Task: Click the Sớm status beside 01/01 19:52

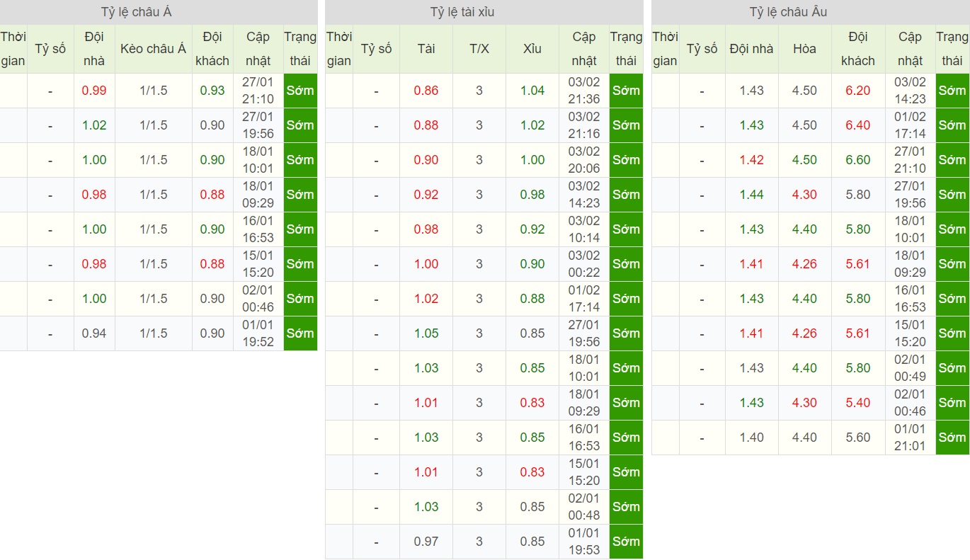Action: click(x=300, y=333)
